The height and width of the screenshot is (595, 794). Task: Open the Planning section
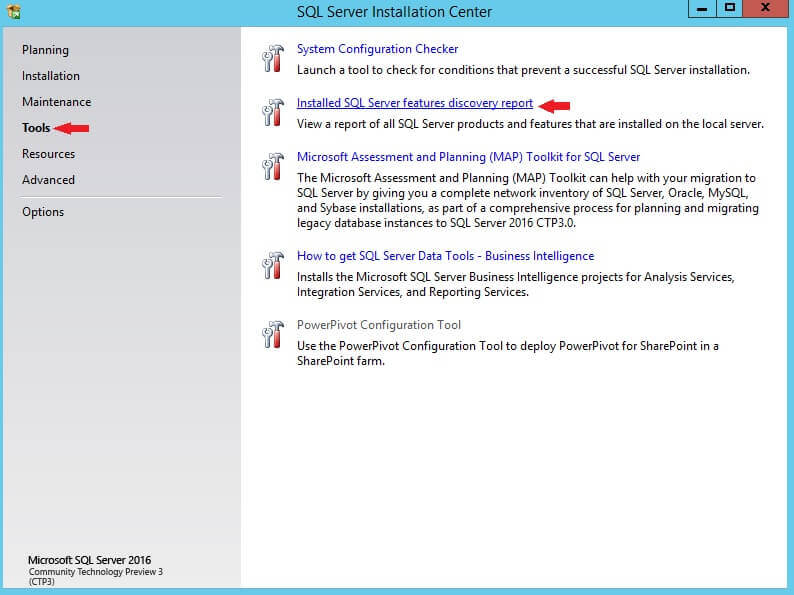45,50
